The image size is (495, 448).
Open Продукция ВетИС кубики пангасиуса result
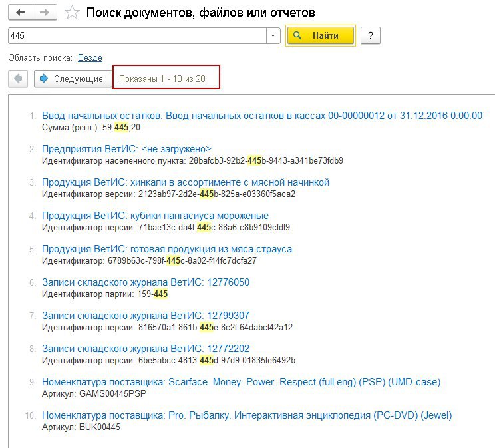155,216
